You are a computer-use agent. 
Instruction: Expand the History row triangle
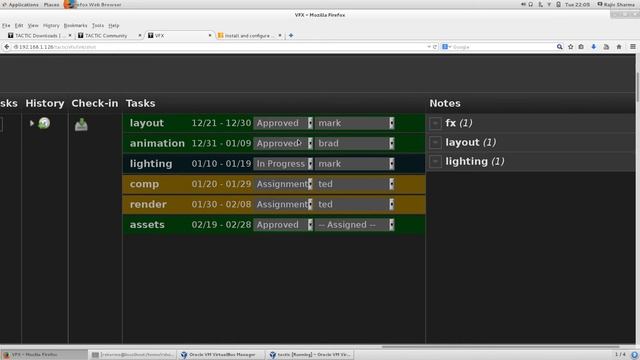pos(31,123)
